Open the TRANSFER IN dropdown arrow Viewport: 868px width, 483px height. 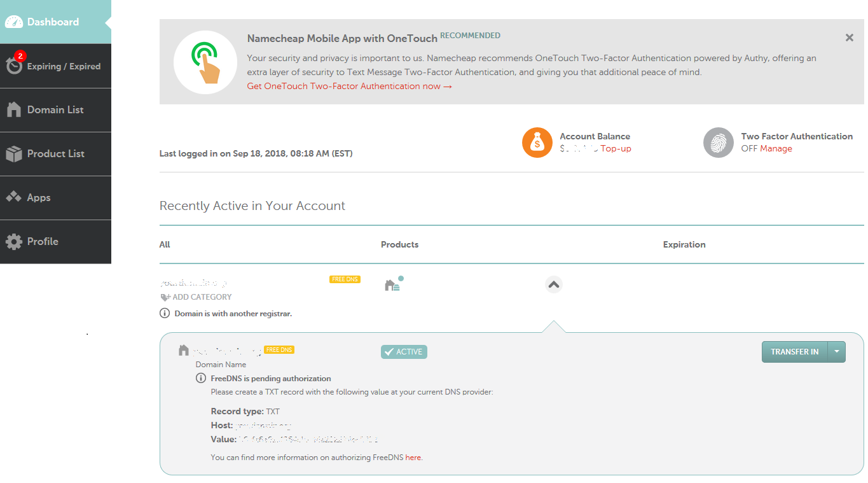(x=837, y=352)
